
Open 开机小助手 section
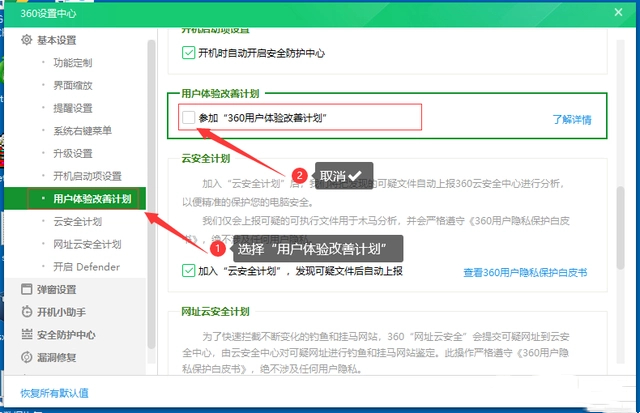61,312
